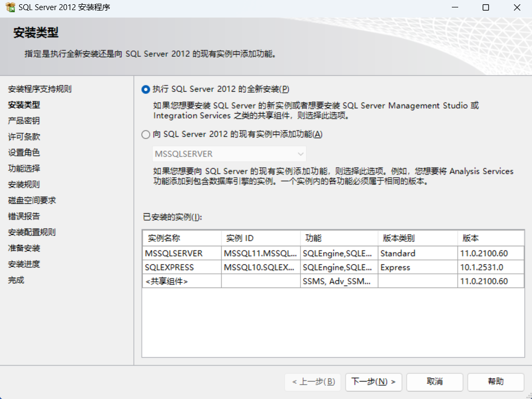Click 准备安装 step in sidebar
The height and width of the screenshot is (399, 532).
[x=24, y=248]
